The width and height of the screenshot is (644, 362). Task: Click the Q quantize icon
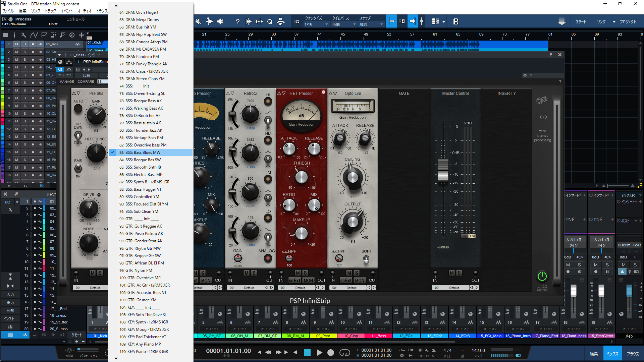point(270,21)
